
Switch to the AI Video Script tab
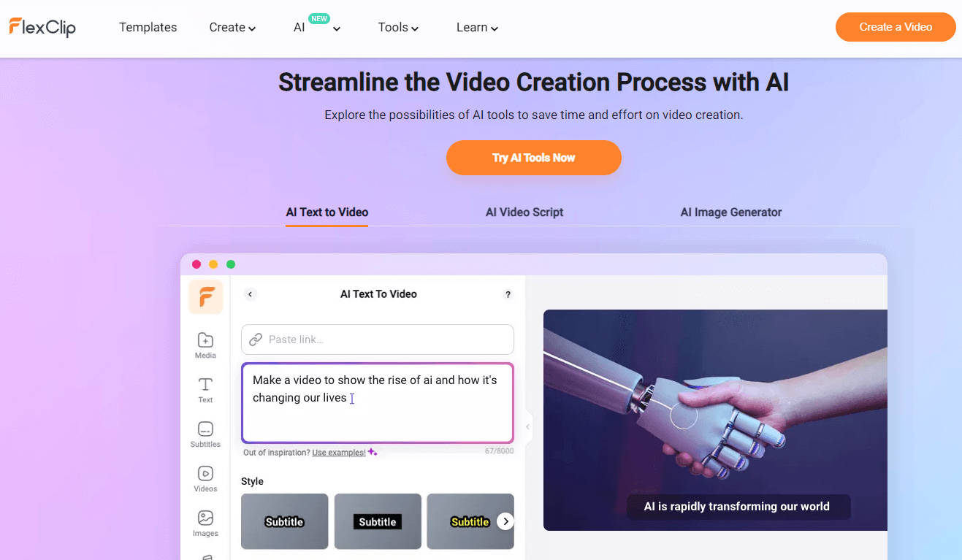524,212
